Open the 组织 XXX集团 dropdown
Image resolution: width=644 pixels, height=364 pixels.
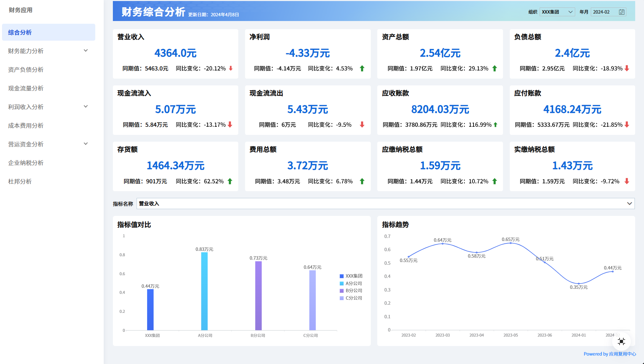coord(557,12)
